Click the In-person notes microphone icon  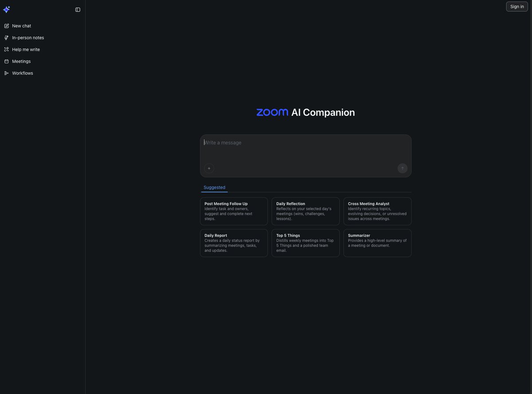(x=7, y=38)
